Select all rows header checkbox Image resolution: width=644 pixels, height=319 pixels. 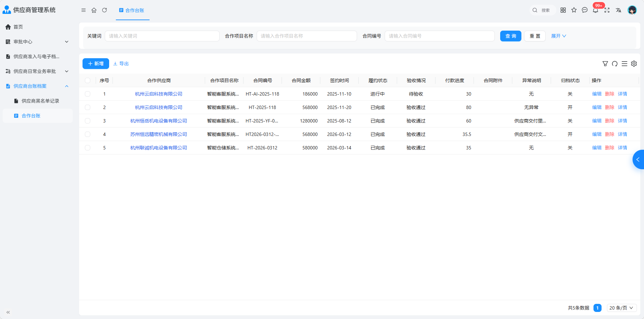[88, 80]
